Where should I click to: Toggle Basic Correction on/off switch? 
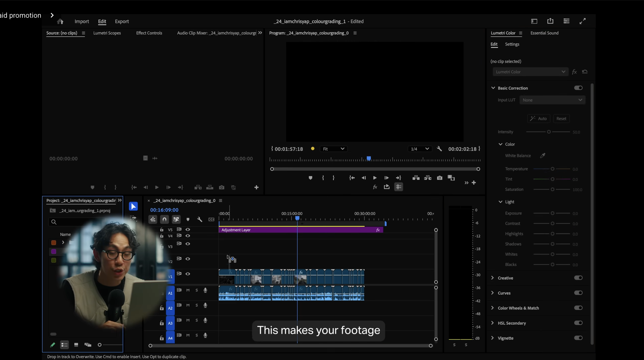tap(578, 88)
